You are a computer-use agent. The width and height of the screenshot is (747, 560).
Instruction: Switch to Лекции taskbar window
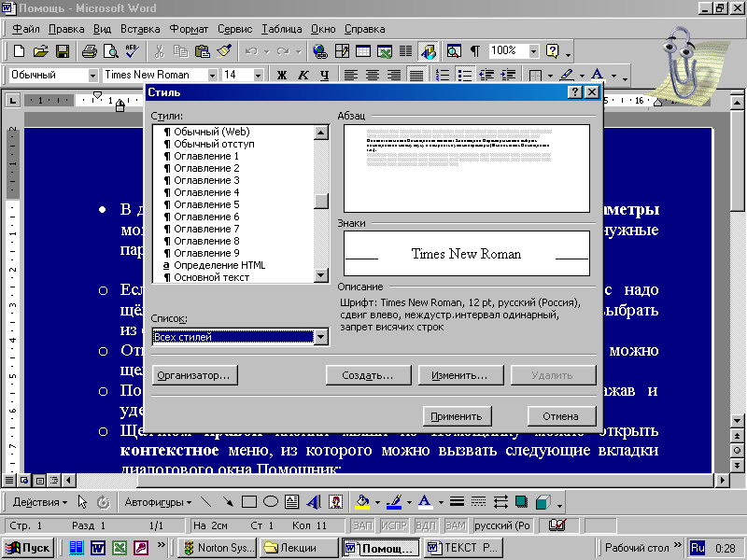point(299,548)
